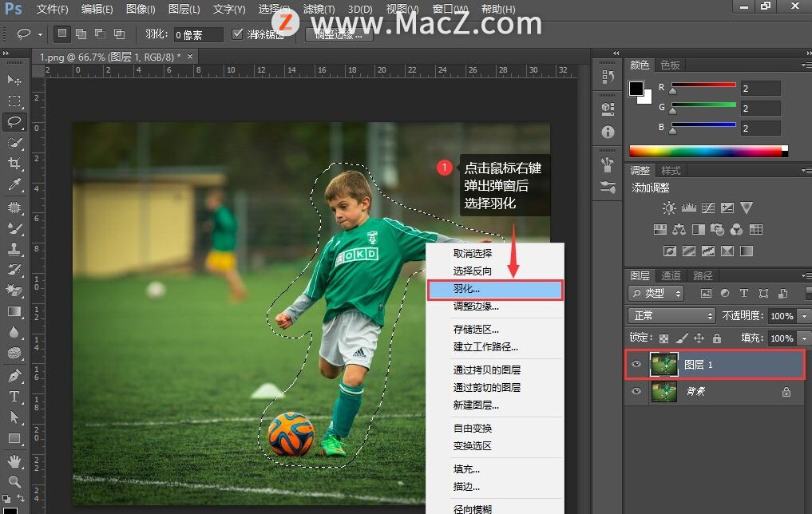
Task: Add a Gradient Map adjustment
Action: point(747,251)
